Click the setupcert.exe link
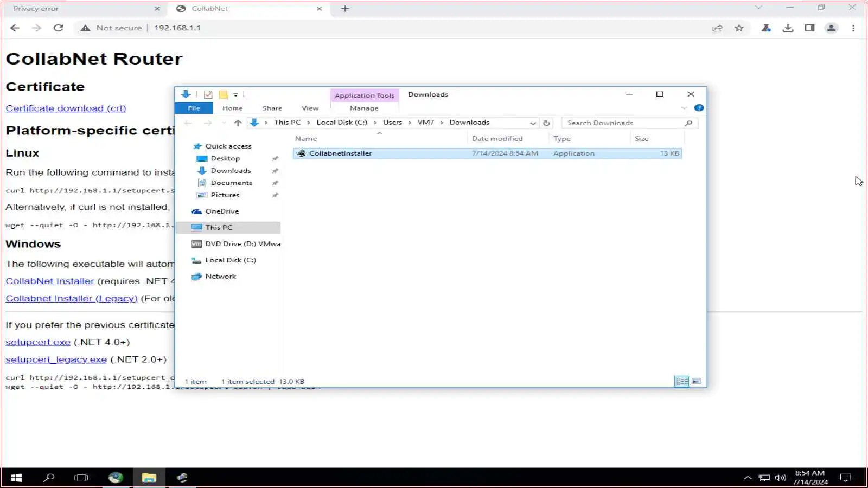 coord(38,343)
